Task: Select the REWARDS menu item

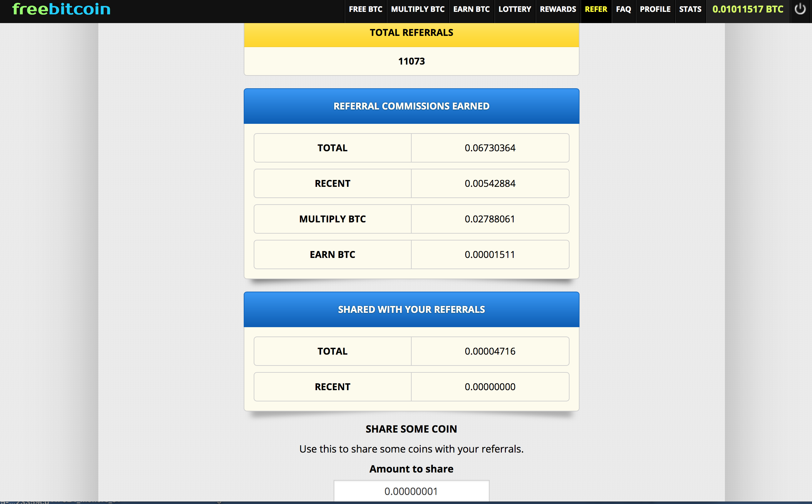Action: [558, 9]
